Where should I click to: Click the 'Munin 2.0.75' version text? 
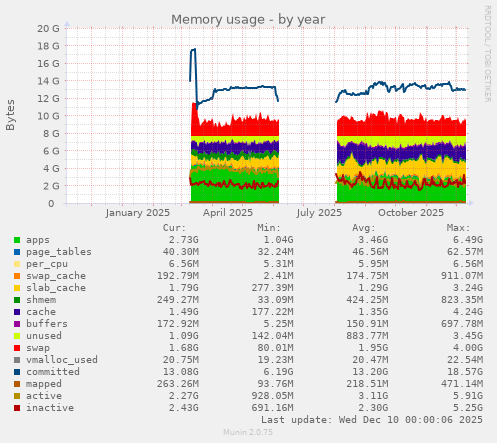[248, 432]
